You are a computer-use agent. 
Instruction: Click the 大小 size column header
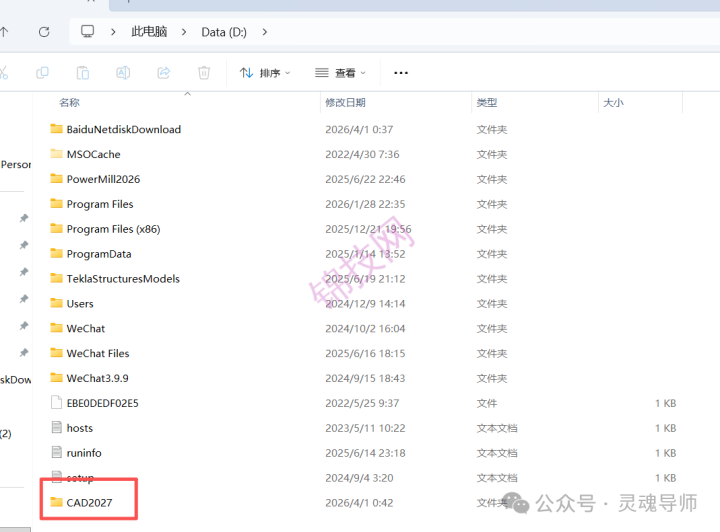pyautogui.click(x=612, y=103)
